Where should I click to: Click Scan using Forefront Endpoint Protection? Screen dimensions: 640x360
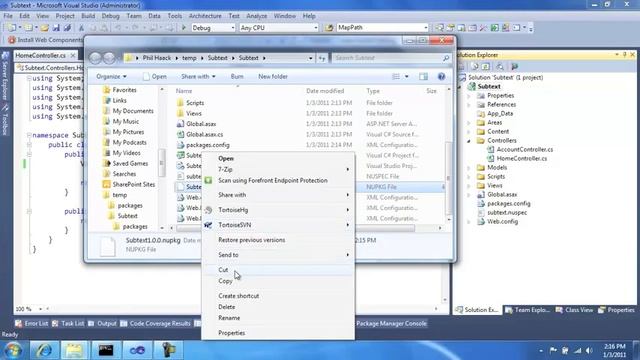coord(278,180)
